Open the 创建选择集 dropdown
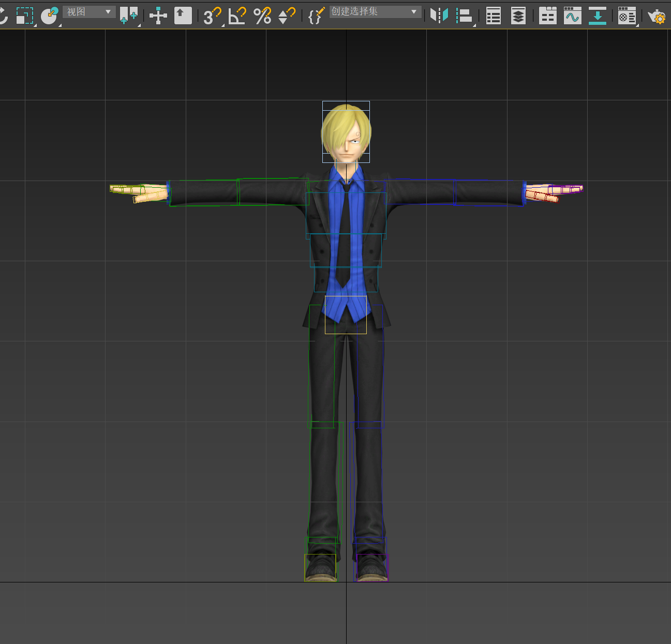The image size is (671, 644). tap(375, 12)
